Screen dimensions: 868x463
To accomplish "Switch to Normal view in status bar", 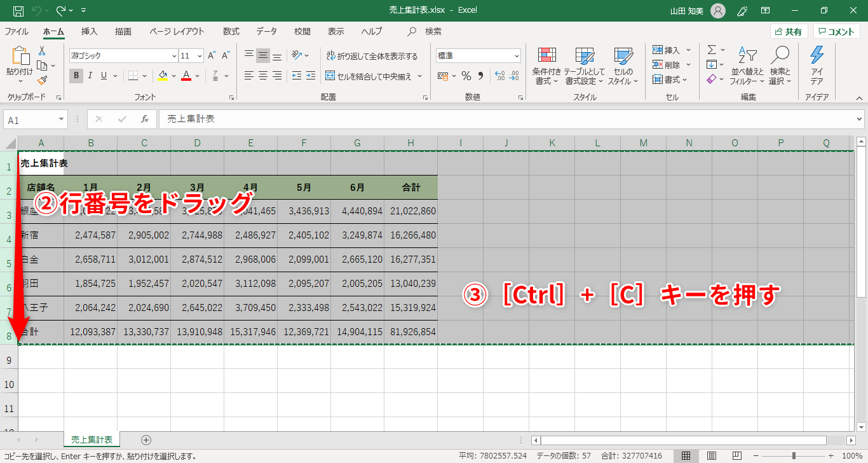I will click(x=686, y=456).
